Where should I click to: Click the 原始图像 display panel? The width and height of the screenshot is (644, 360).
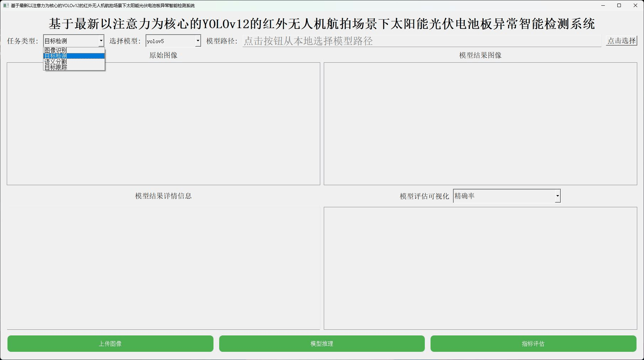163,124
